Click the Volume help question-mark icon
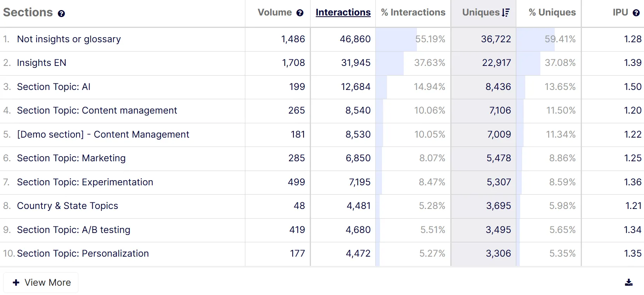 pyautogui.click(x=300, y=13)
